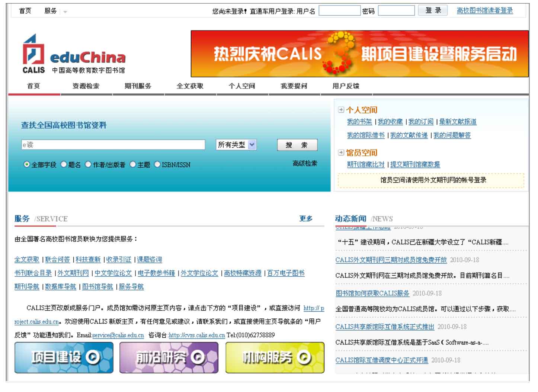Collapse the 馆员空间 section icon
The image size is (538, 392).
pyautogui.click(x=341, y=152)
